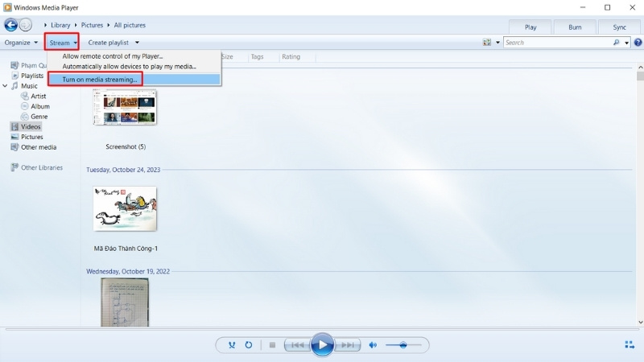
Task: Sort by the Rating column header
Action: pyautogui.click(x=291, y=56)
